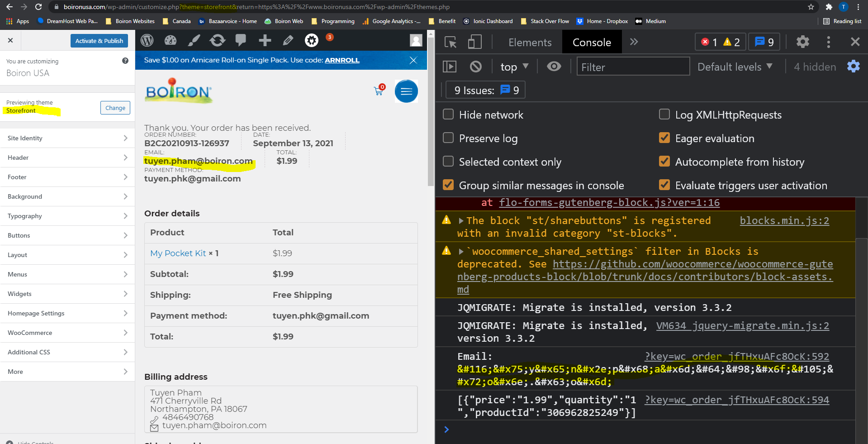
Task: Click the plus New content icon
Action: [x=265, y=41]
